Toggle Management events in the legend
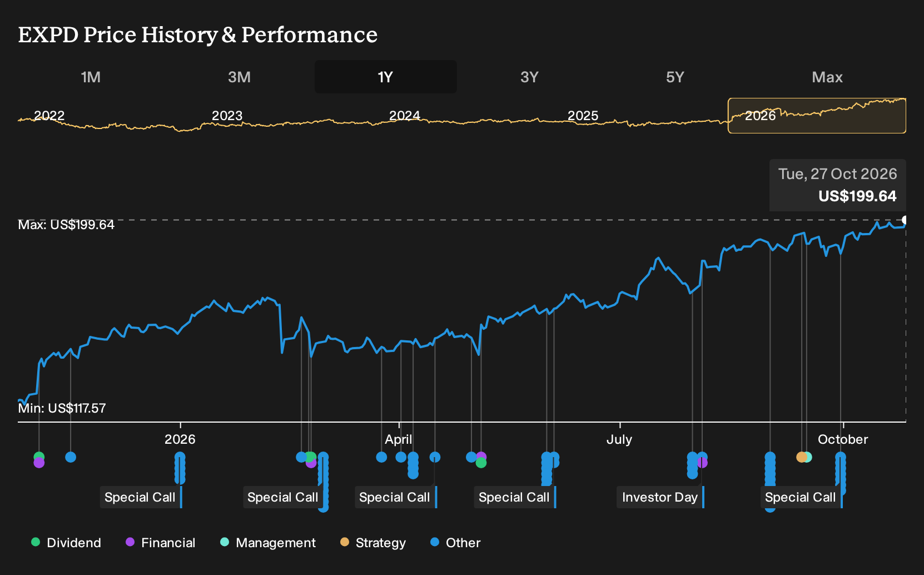Viewport: 924px width, 575px height. tap(268, 543)
